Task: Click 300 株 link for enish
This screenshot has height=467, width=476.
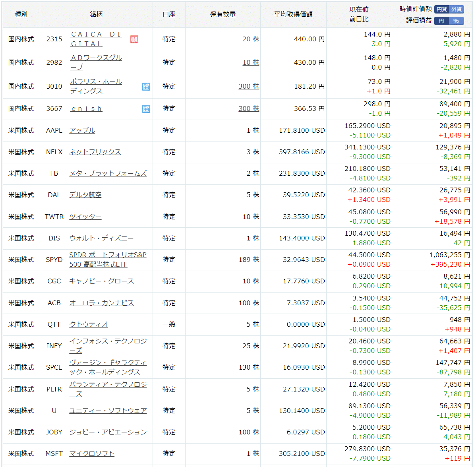Action: (x=249, y=109)
